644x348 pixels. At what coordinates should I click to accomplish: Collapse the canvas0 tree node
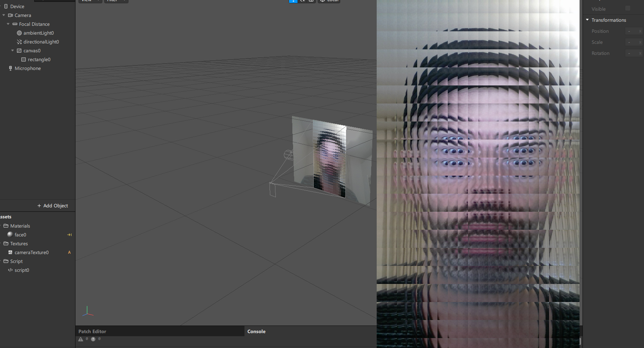(x=13, y=50)
